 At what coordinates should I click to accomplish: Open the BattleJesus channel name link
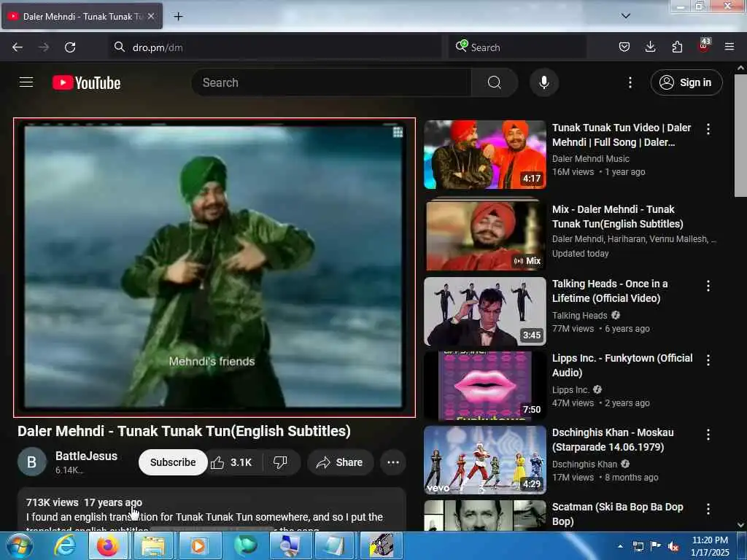(86, 456)
